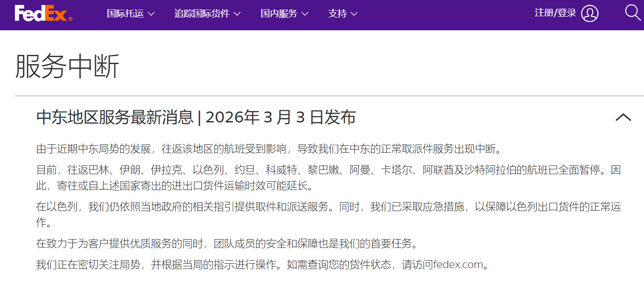Image resolution: width=644 pixels, height=287 pixels.
Task: Expand the 国内服务 dropdown chevron
Action: (x=306, y=14)
